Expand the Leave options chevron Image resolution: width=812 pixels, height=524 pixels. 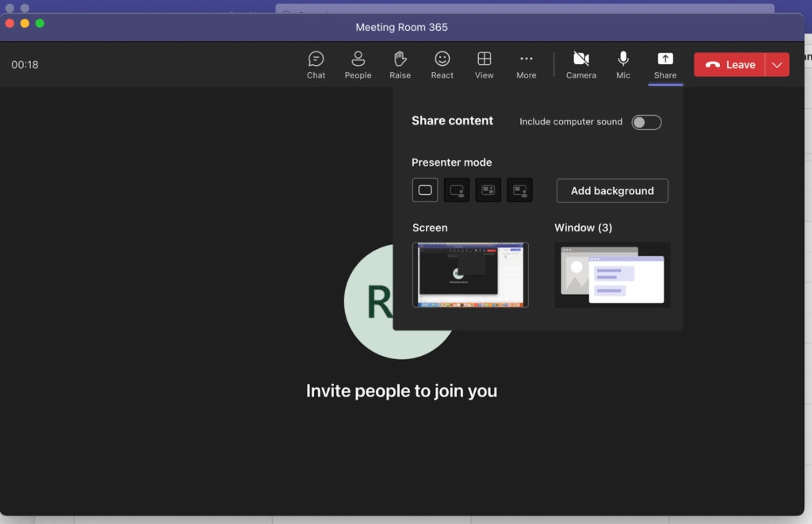[x=777, y=65]
